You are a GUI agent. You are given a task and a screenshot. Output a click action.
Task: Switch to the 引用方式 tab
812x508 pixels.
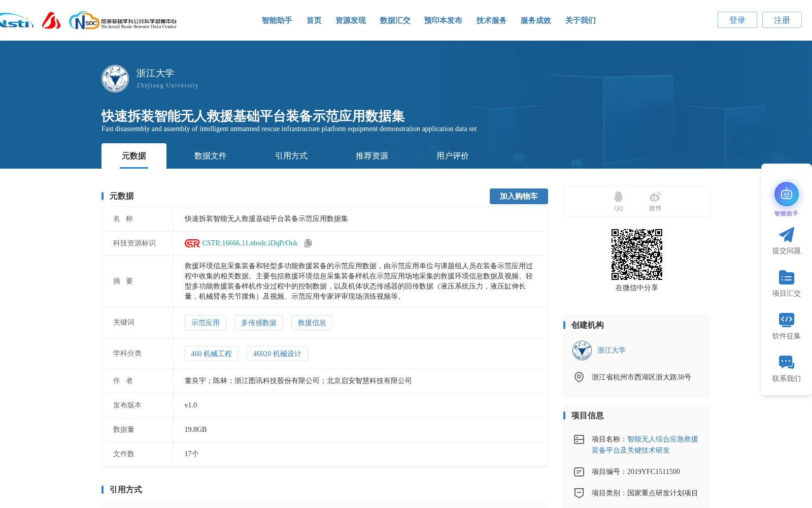click(291, 156)
